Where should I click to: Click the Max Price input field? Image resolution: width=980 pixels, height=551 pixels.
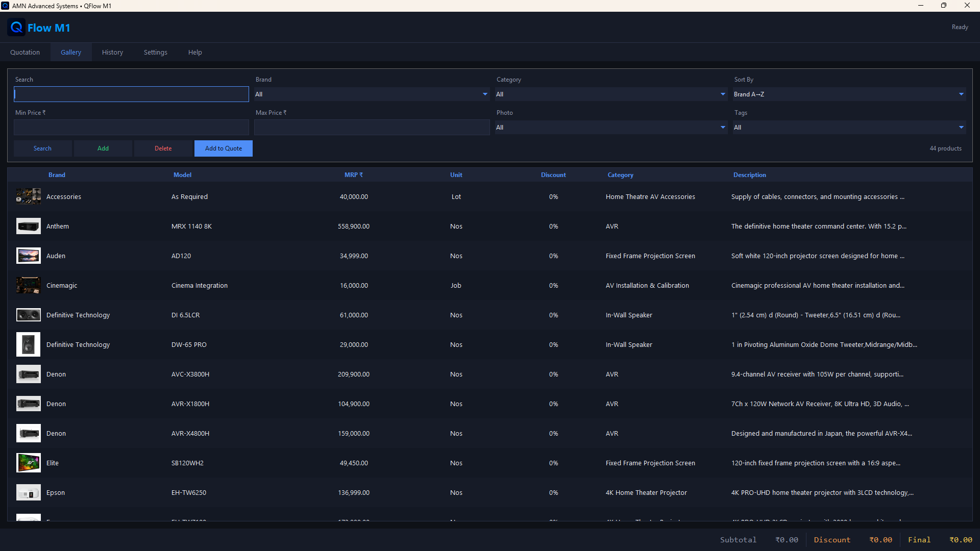(372, 127)
